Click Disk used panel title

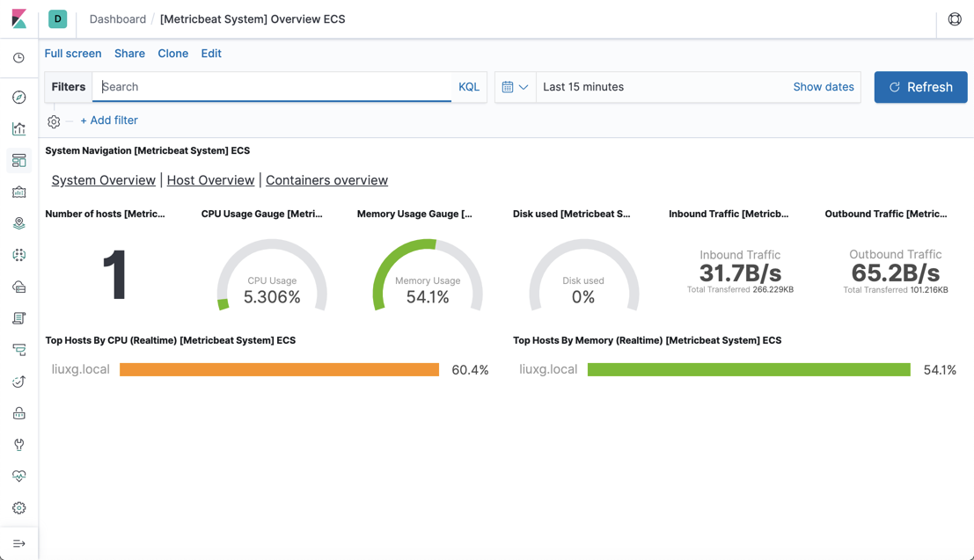point(572,214)
